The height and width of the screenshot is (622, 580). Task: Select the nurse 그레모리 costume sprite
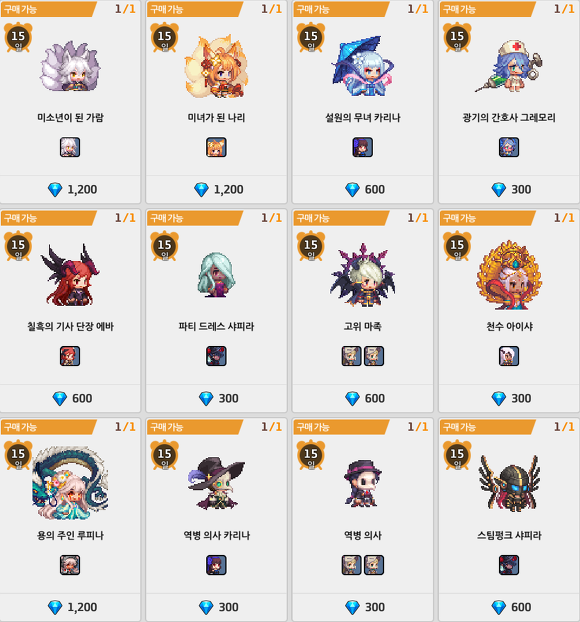coord(509,66)
